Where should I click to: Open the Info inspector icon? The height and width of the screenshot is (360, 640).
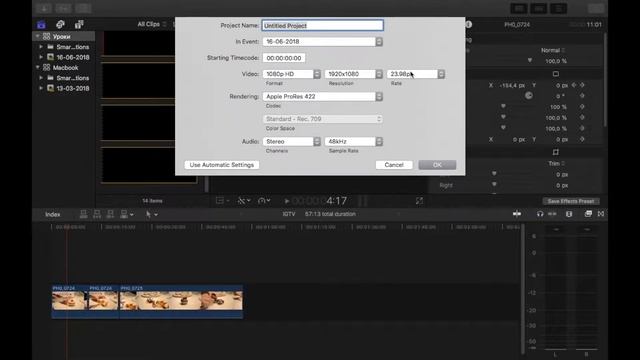pos(469,24)
